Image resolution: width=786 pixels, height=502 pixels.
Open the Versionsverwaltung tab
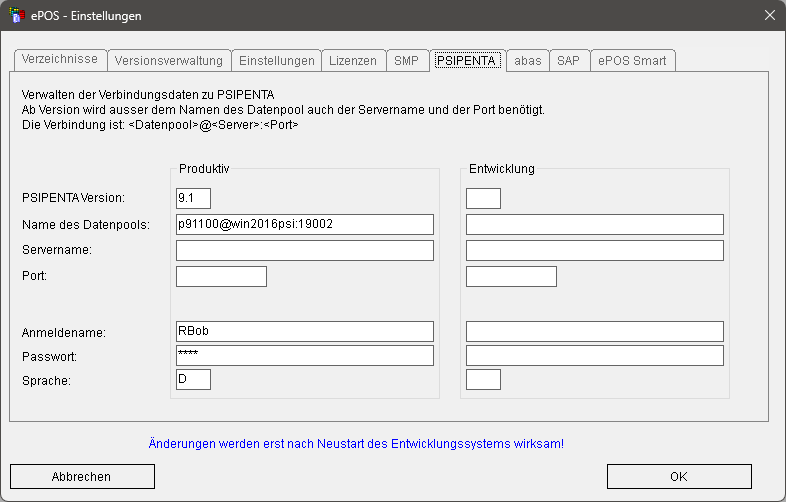[x=169, y=61]
